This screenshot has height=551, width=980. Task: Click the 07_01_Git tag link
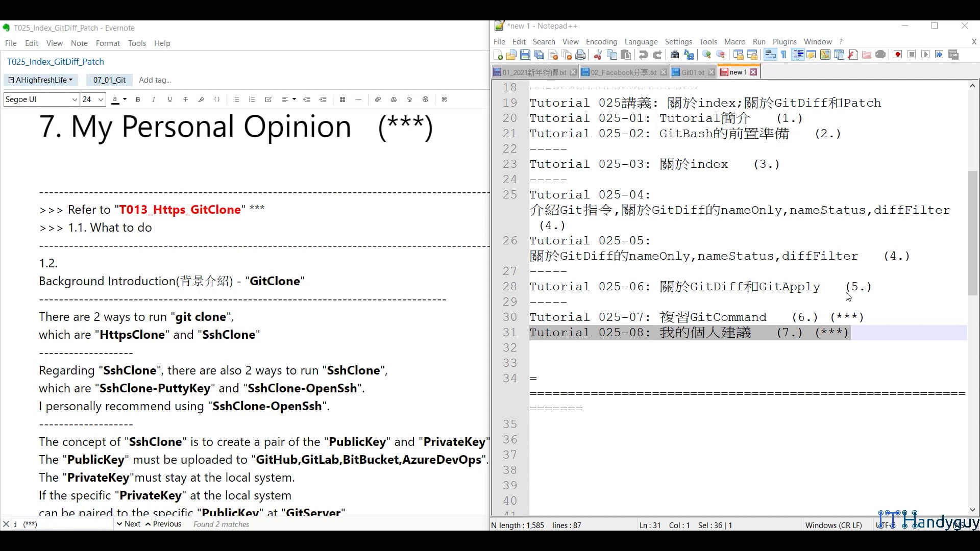[109, 80]
